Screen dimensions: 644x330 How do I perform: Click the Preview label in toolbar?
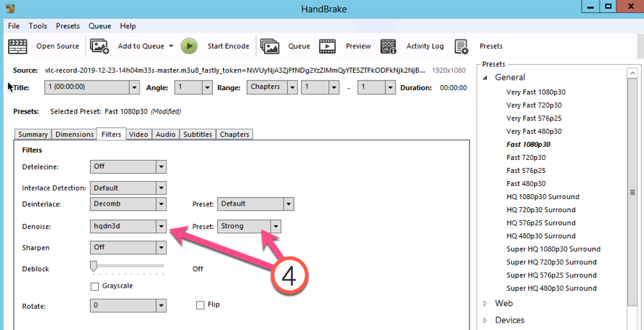point(358,47)
